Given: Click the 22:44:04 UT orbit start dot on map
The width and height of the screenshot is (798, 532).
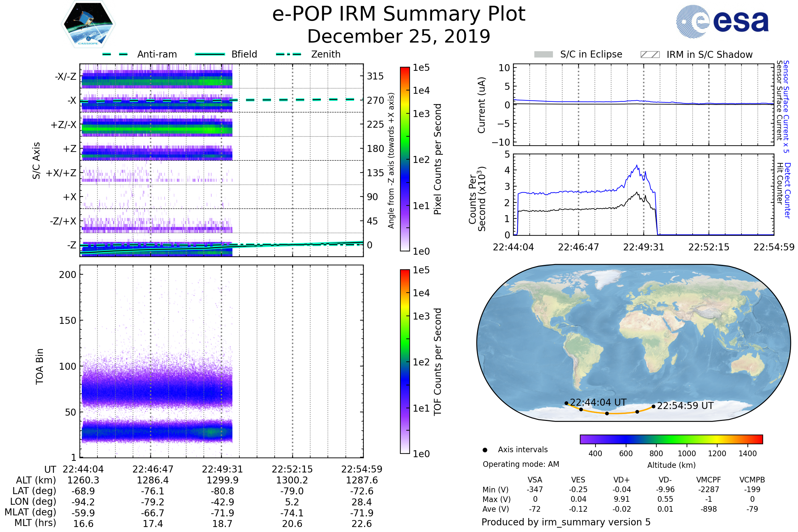Looking at the screenshot, I should pos(566,403).
